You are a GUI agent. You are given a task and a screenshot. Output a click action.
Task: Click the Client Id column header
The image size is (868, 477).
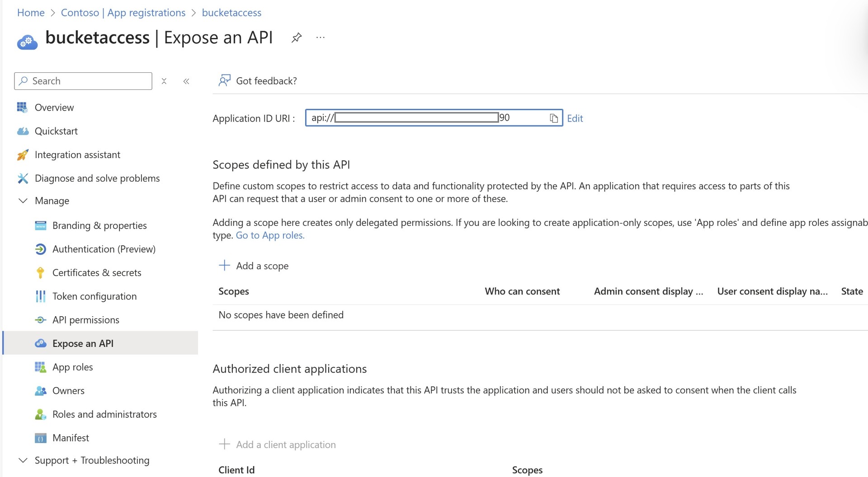coord(236,470)
